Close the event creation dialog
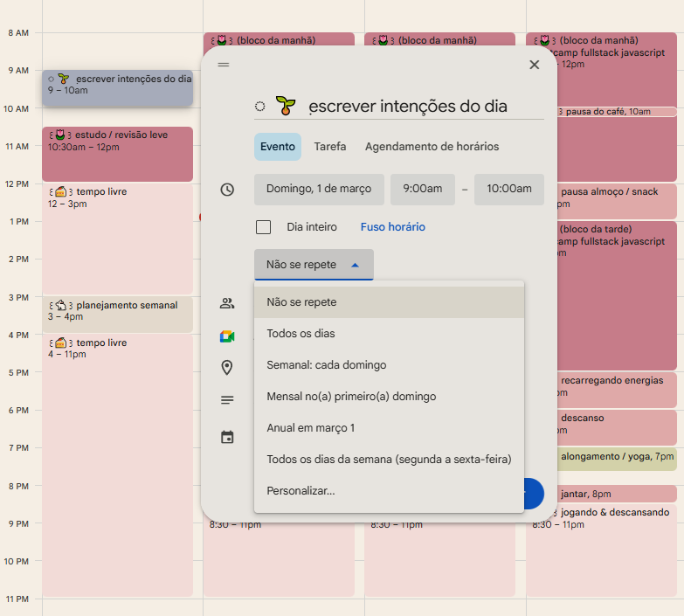This screenshot has height=616, width=684. (x=534, y=65)
